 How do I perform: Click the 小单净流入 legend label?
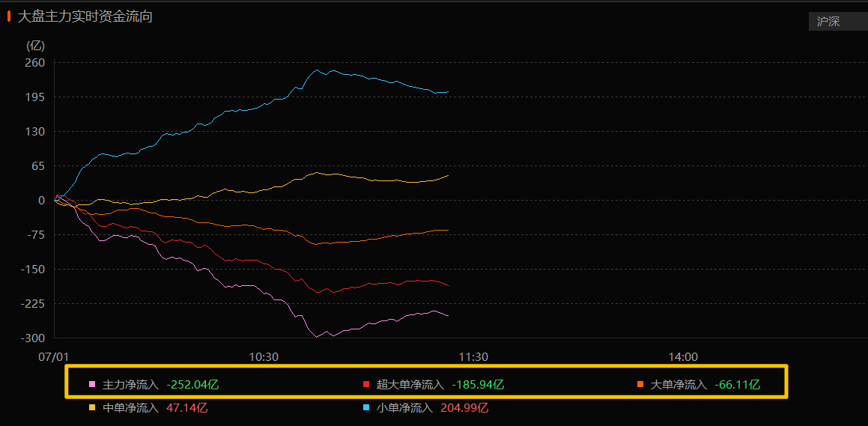404,408
